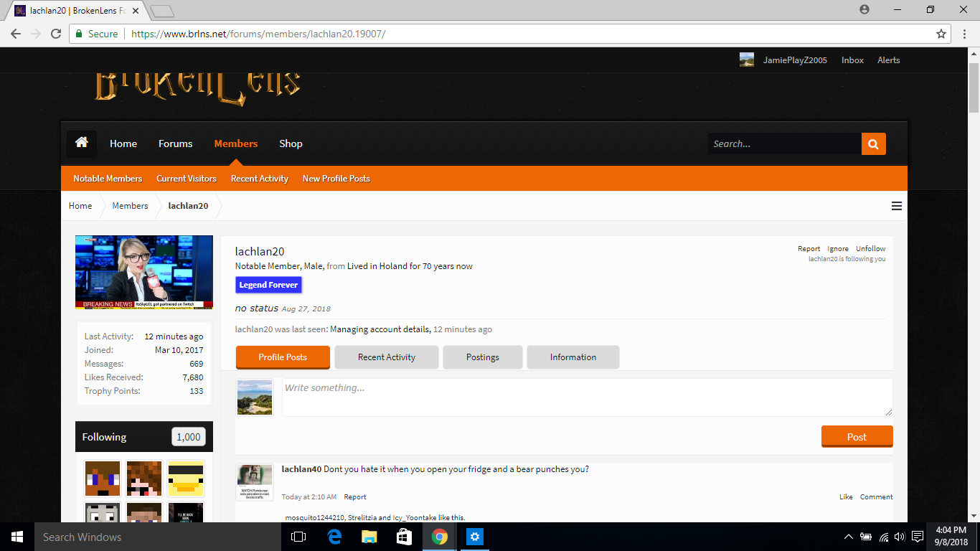
Task: Reload the page using the refresh icon
Action: 56,34
